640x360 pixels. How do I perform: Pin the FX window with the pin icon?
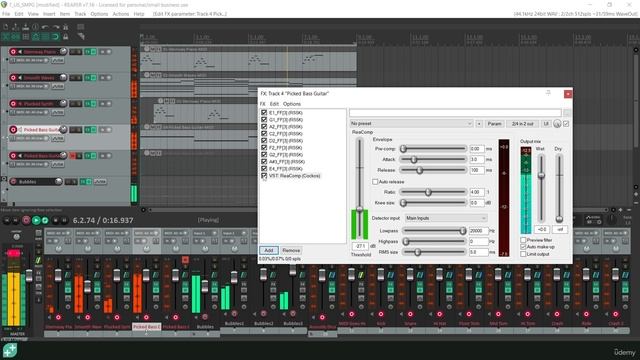(x=548, y=93)
